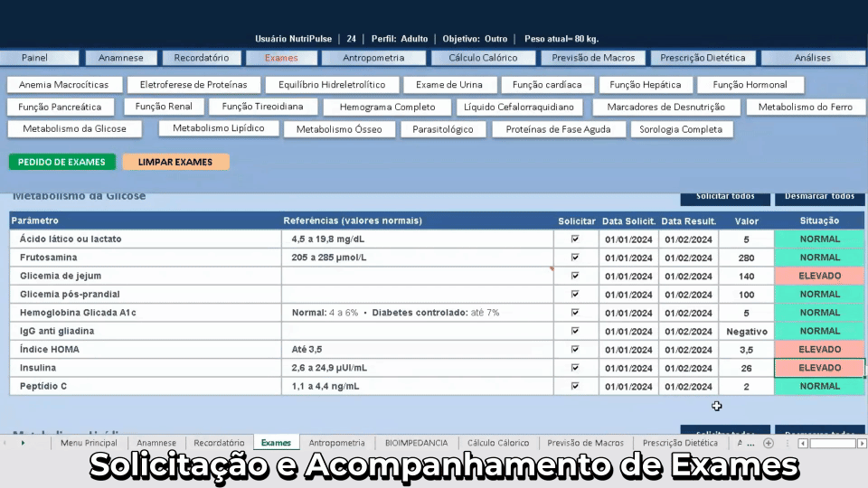Click Desmarcar todos for Metabolismo da Glicose
This screenshot has height=488, width=868.
click(x=819, y=198)
